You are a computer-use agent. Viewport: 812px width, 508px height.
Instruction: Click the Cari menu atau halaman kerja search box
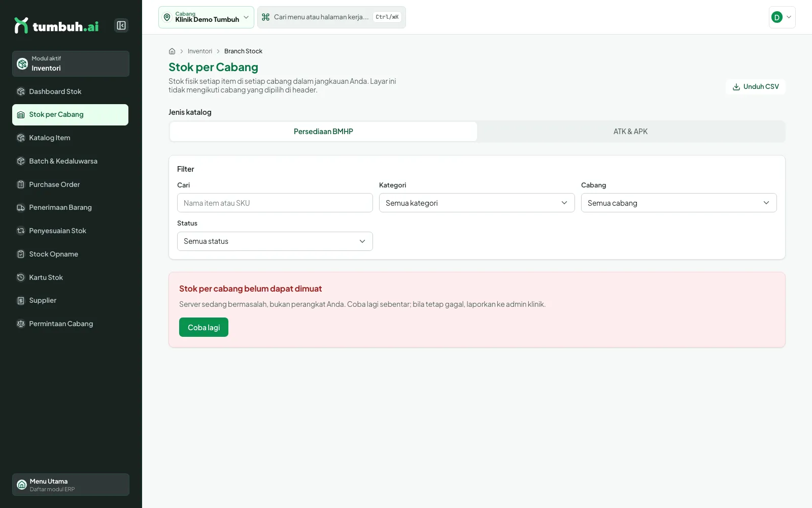[x=331, y=17]
